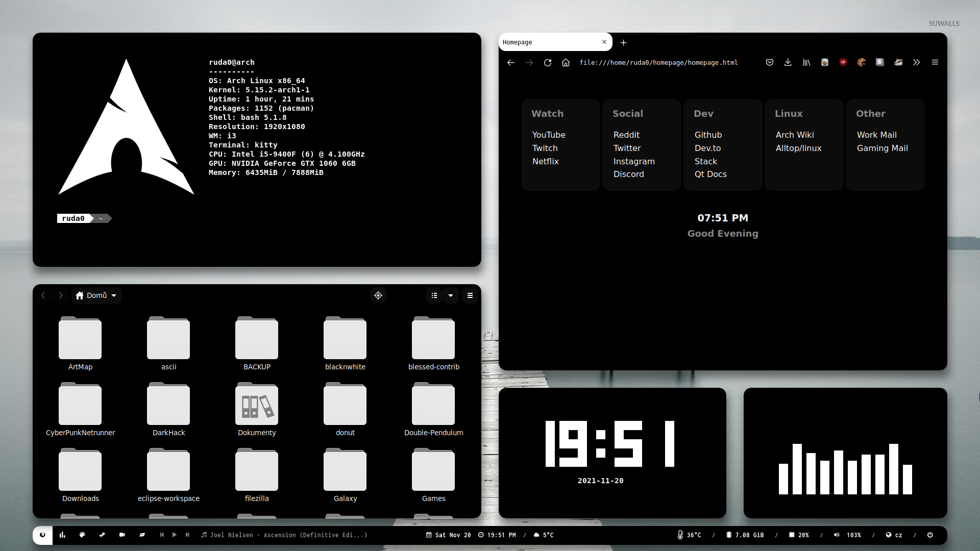Open view options dropdown arrow in file manager
The image size is (980, 551).
coord(451,295)
